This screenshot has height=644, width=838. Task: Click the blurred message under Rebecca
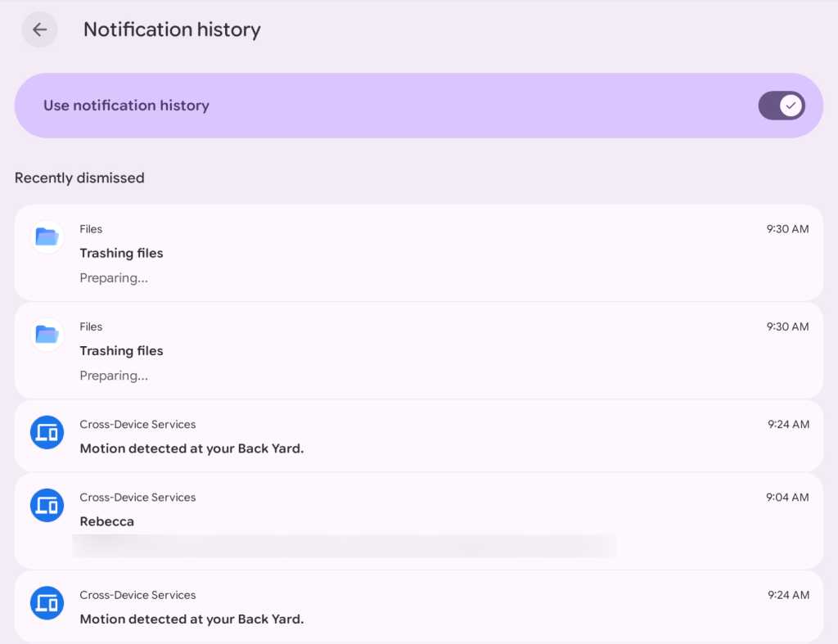344,546
